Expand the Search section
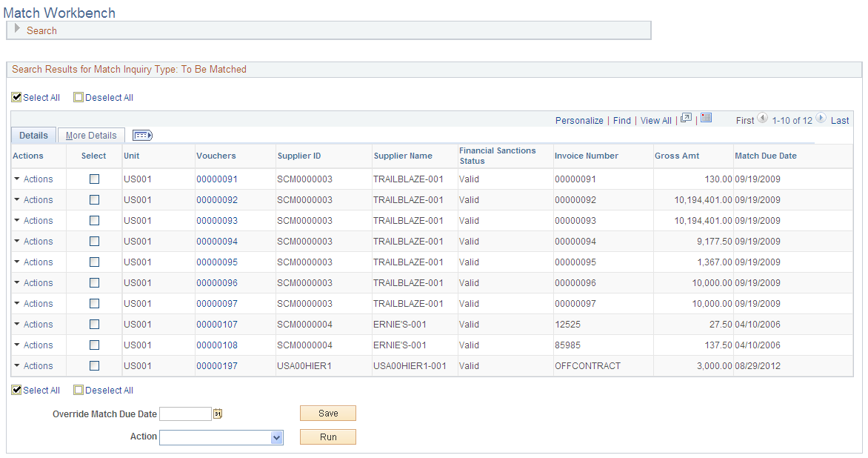The image size is (868, 458). pyautogui.click(x=16, y=30)
